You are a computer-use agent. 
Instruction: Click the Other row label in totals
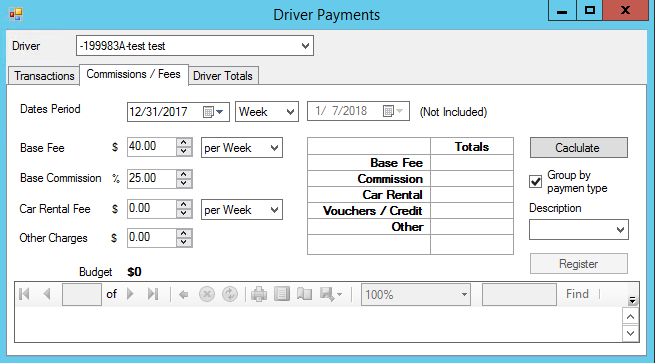(369, 227)
